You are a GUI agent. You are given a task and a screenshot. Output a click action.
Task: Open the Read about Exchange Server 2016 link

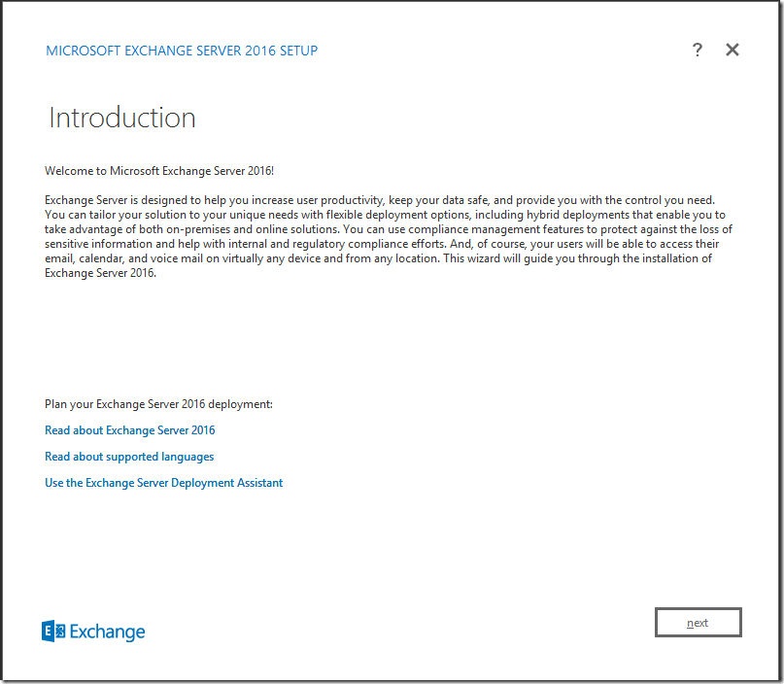tap(130, 430)
